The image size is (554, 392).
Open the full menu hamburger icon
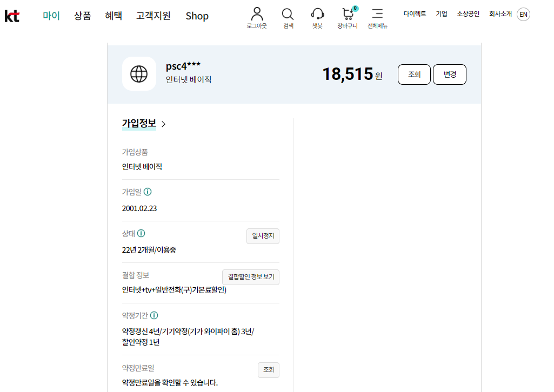point(377,15)
